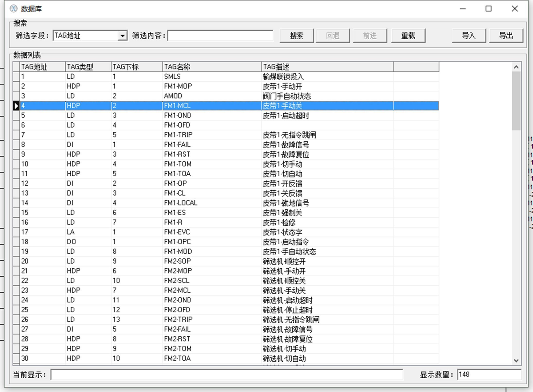
Task: Open the 筛选字段 dropdown
Action: pos(122,36)
